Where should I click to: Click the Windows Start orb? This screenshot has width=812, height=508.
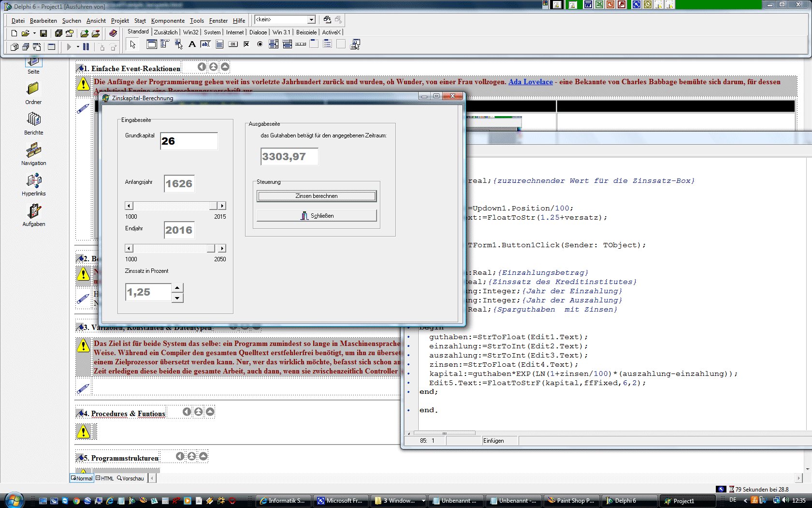tap(14, 500)
